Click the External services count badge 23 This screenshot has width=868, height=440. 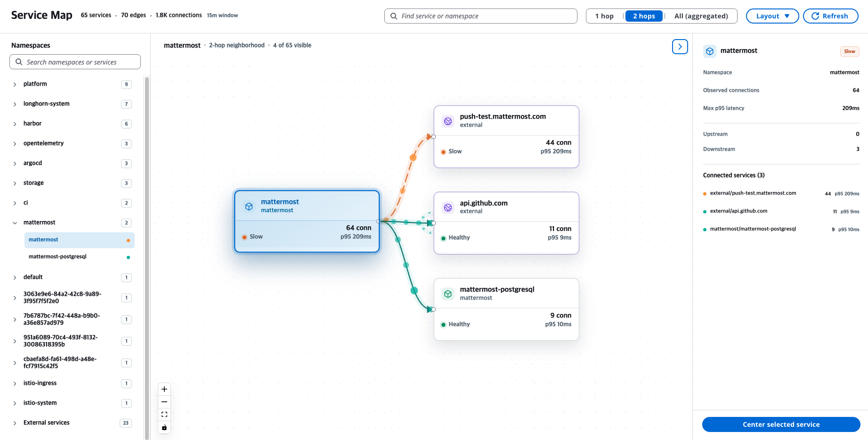pyautogui.click(x=126, y=423)
